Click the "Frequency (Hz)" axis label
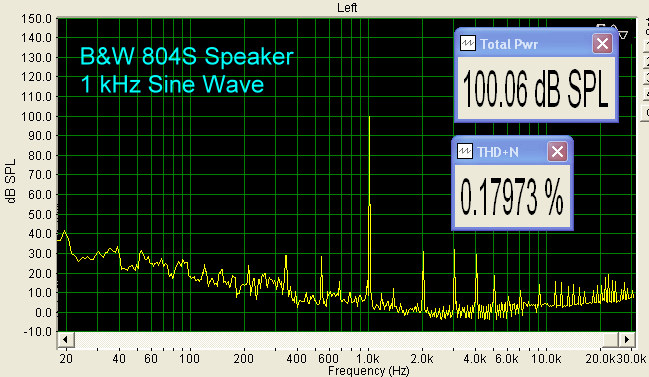The image size is (649, 377). click(368, 370)
